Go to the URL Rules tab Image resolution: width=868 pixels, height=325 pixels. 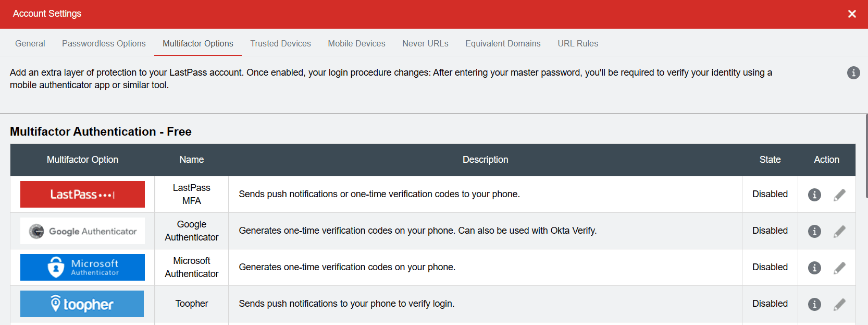[578, 43]
